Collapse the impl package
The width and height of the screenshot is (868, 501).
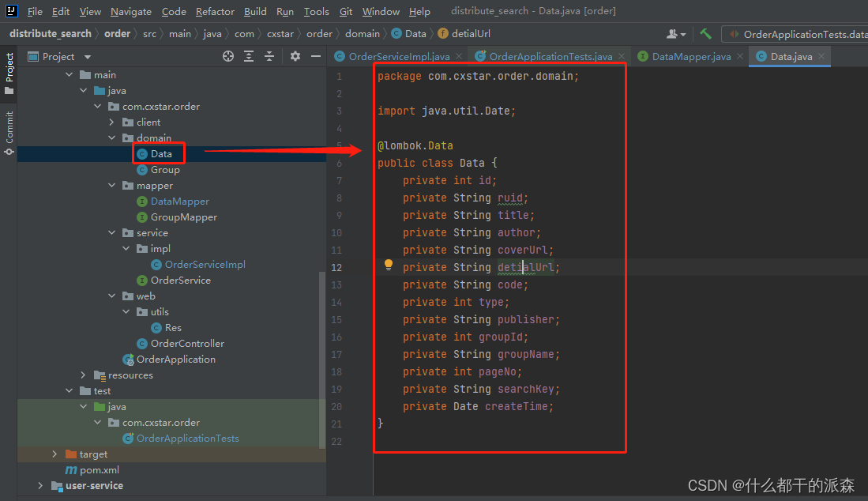click(x=126, y=249)
